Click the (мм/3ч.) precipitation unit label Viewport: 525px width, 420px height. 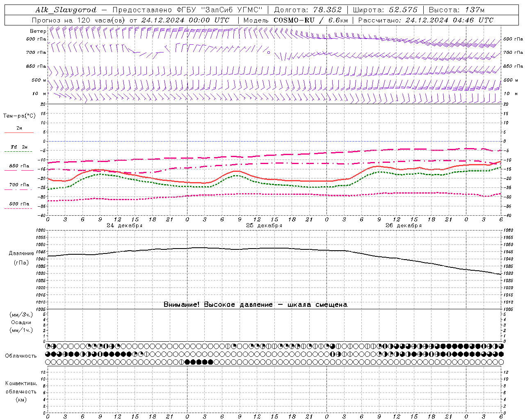click(21, 315)
